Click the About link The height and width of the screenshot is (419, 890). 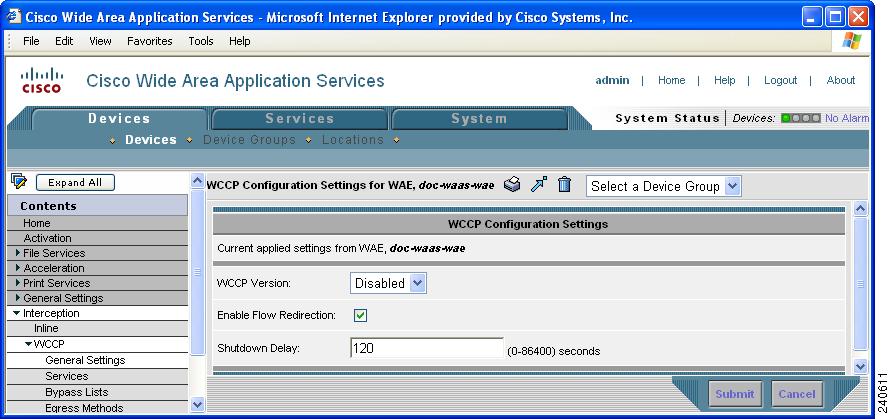841,80
